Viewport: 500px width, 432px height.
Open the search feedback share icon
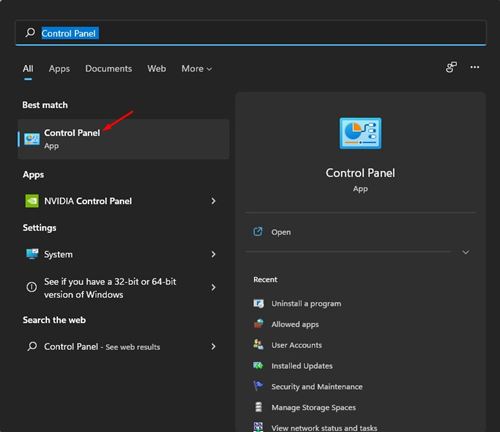(x=451, y=67)
